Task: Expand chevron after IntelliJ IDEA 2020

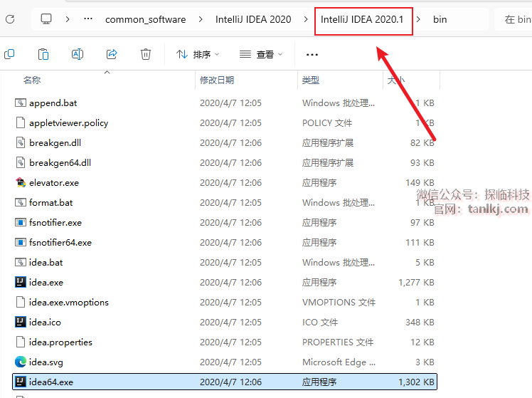Action: (x=306, y=19)
